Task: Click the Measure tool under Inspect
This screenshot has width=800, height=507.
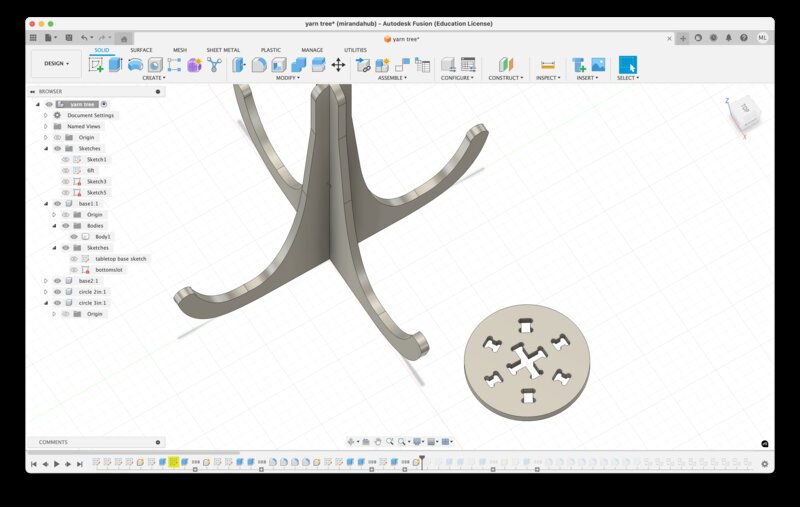Action: pos(547,64)
